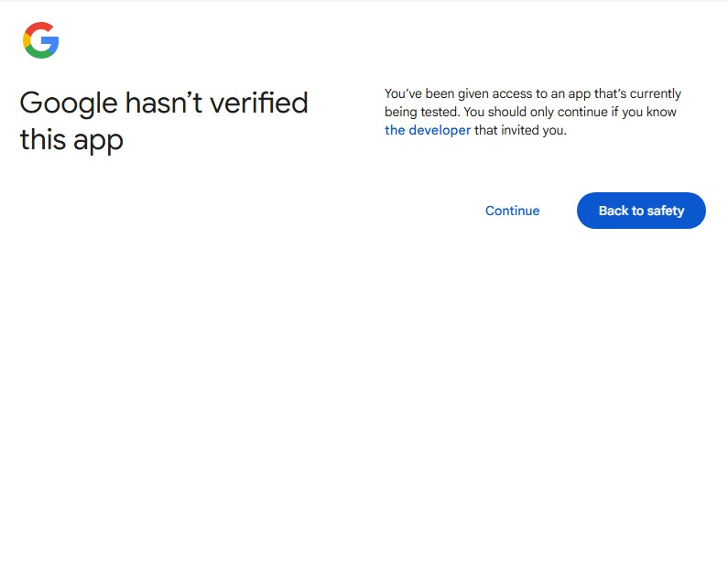Click the Continue link
Screen dimensions: 728x574
click(x=512, y=211)
